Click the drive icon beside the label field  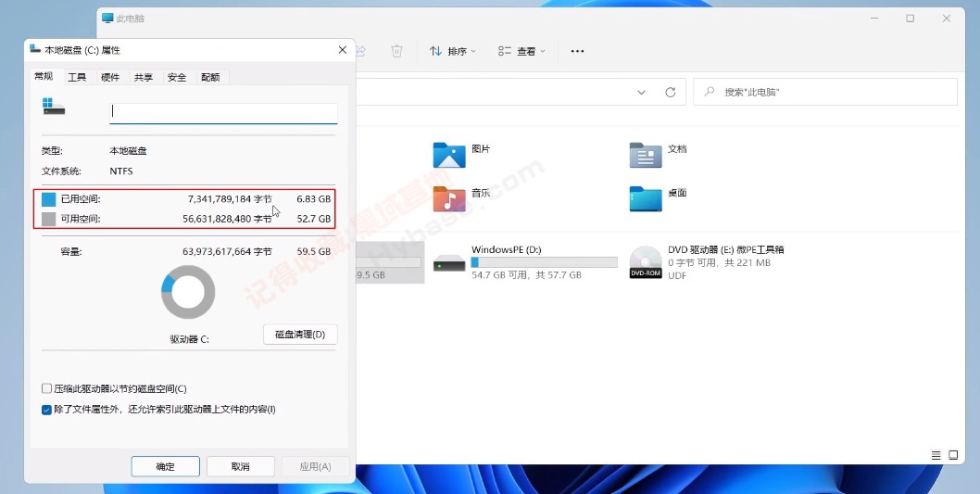(53, 107)
